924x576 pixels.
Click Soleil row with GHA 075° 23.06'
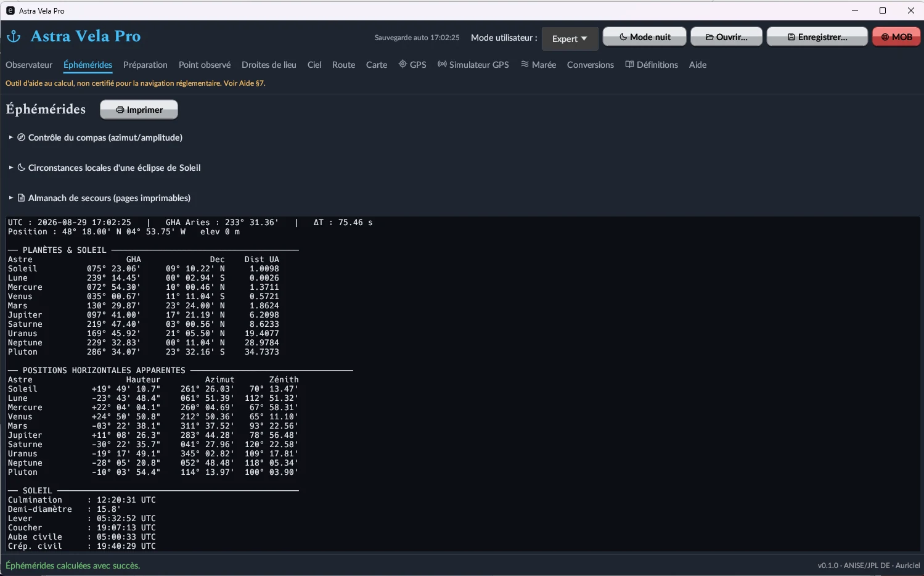144,269
